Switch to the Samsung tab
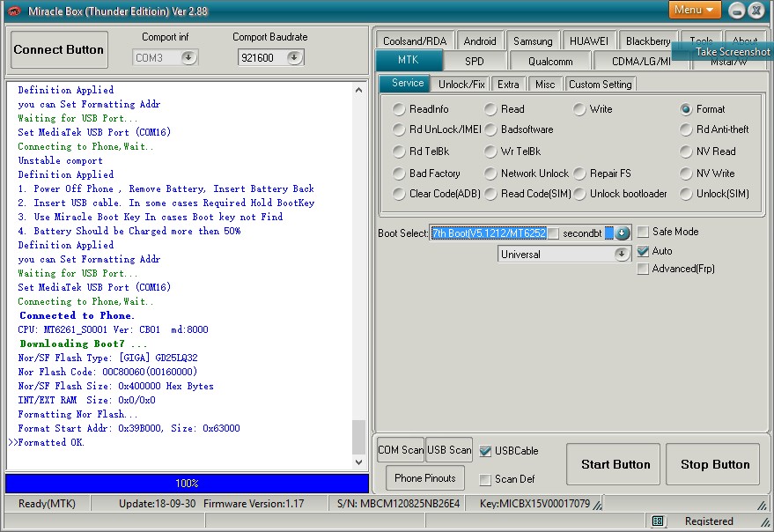774x532 pixels. [533, 41]
